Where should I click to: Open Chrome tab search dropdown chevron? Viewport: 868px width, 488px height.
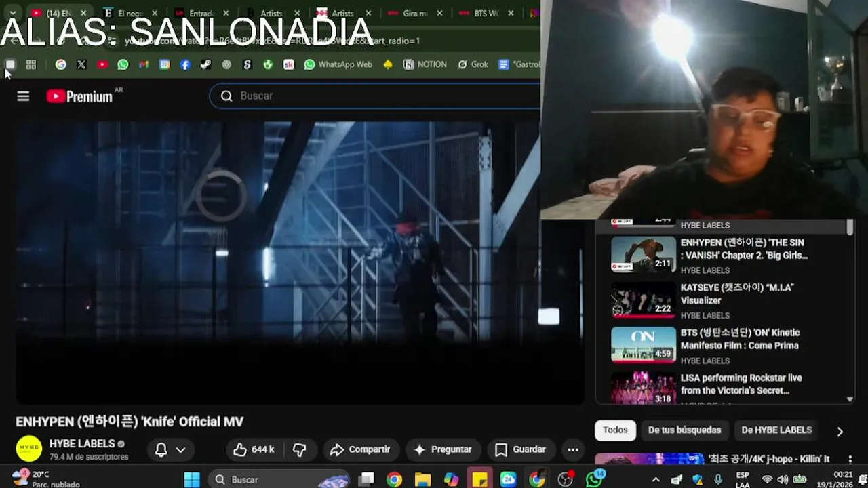point(12,13)
